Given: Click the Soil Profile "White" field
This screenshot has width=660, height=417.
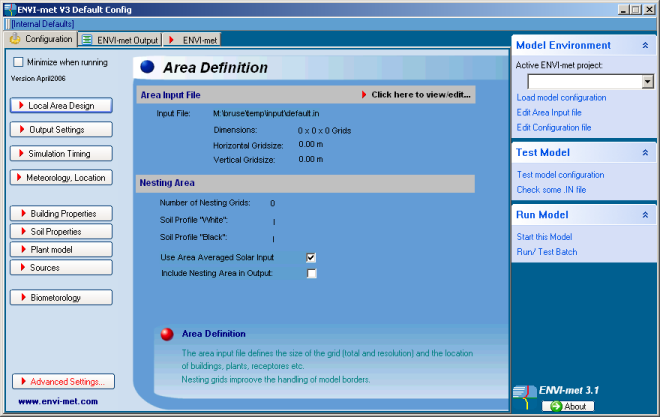Looking at the screenshot, I should (274, 221).
